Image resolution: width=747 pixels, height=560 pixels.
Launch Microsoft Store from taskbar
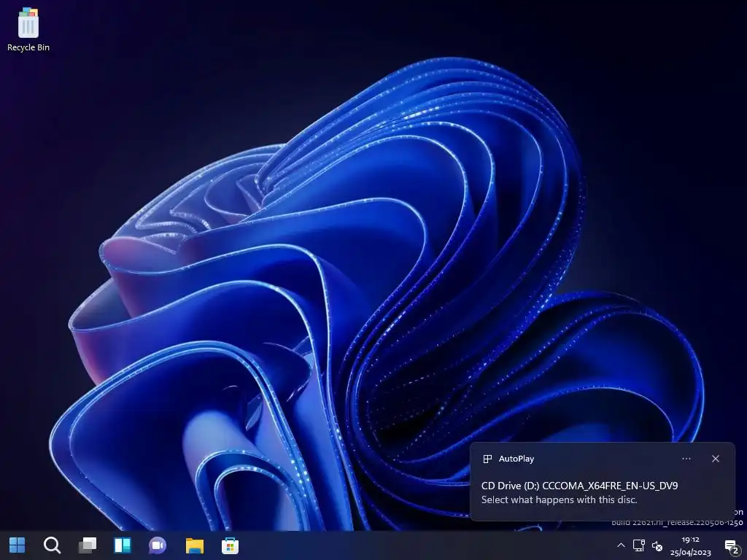point(230,545)
